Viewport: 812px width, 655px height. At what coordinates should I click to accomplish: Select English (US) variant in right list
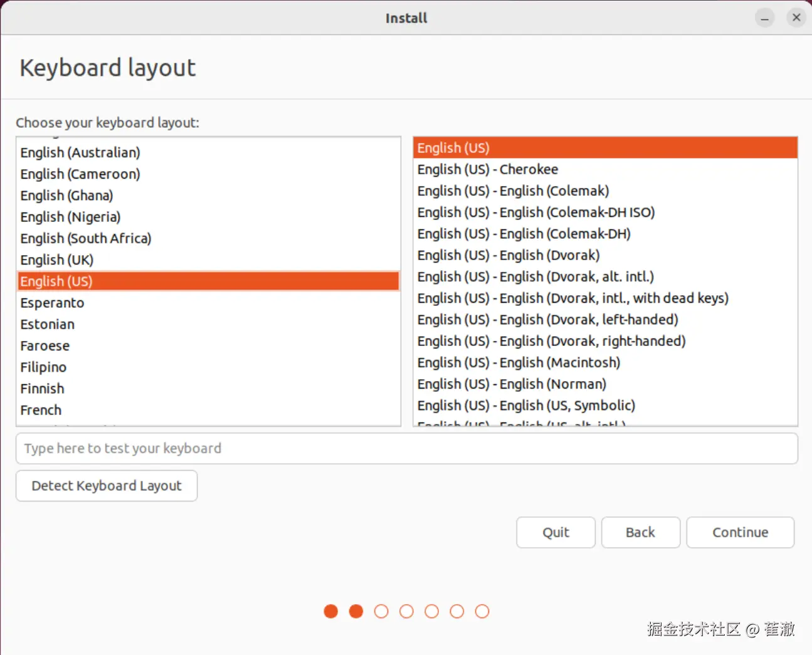pyautogui.click(x=605, y=148)
